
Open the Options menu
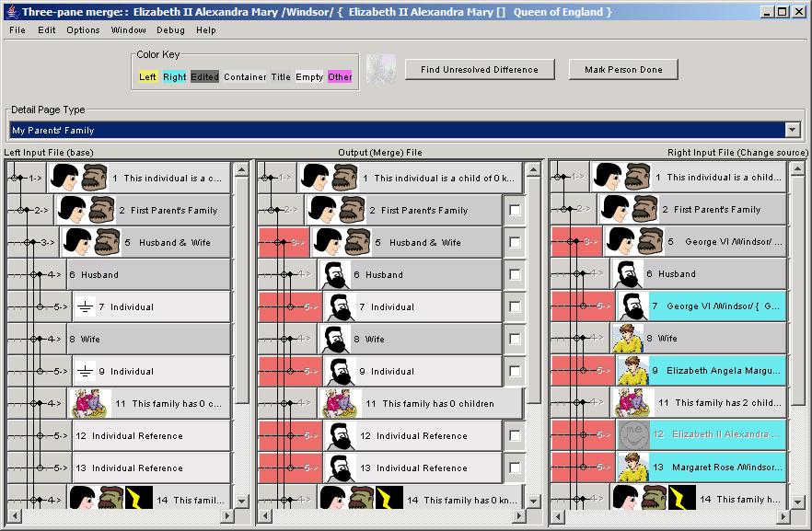[83, 30]
